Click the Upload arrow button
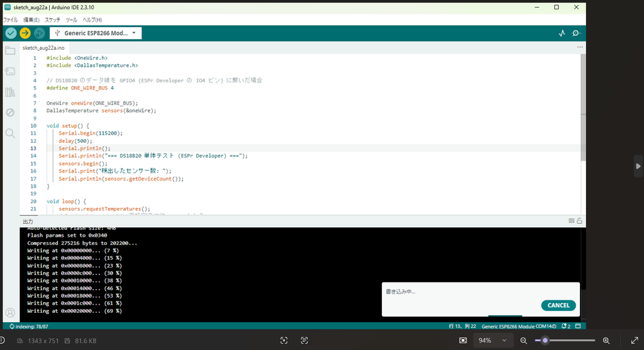The height and width of the screenshot is (350, 644). click(25, 33)
